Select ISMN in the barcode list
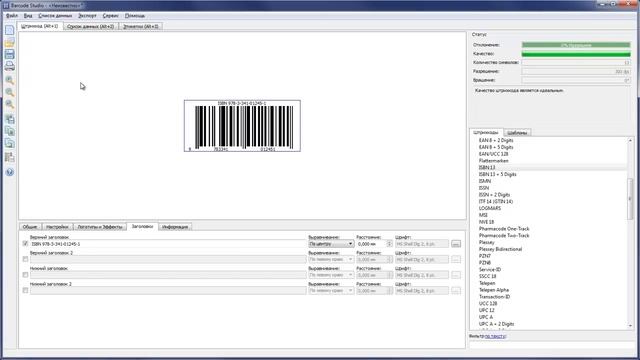This screenshot has width=640, height=360. (x=484, y=181)
